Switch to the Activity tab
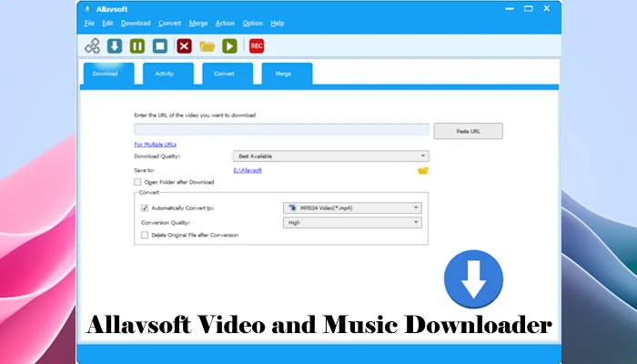Image resolution: width=637 pixels, height=364 pixels. (x=167, y=74)
